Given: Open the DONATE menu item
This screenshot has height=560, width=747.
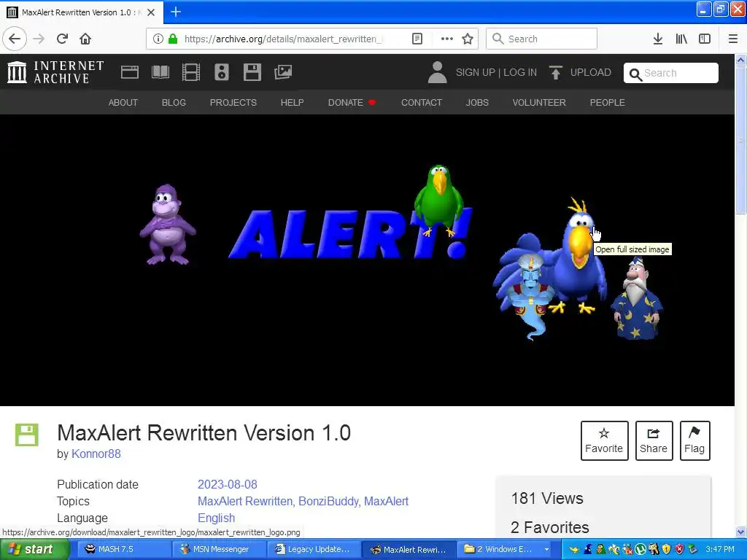Looking at the screenshot, I should click(x=352, y=102).
